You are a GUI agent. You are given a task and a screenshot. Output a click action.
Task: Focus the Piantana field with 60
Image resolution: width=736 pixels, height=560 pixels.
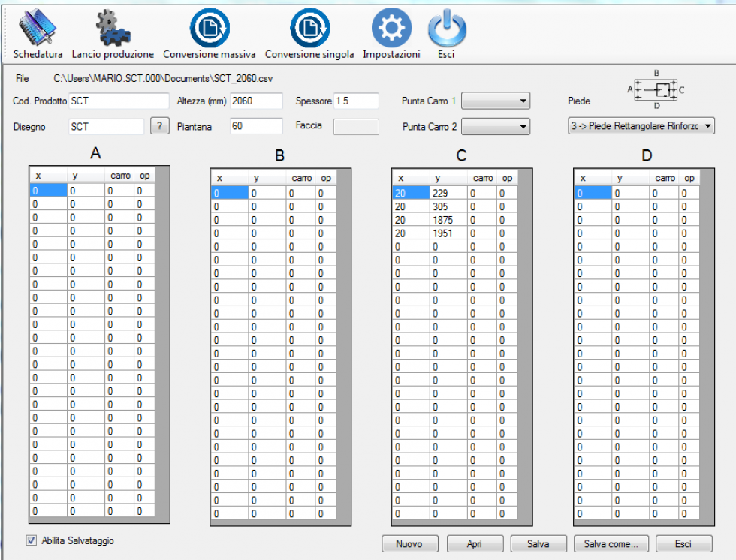pos(256,125)
